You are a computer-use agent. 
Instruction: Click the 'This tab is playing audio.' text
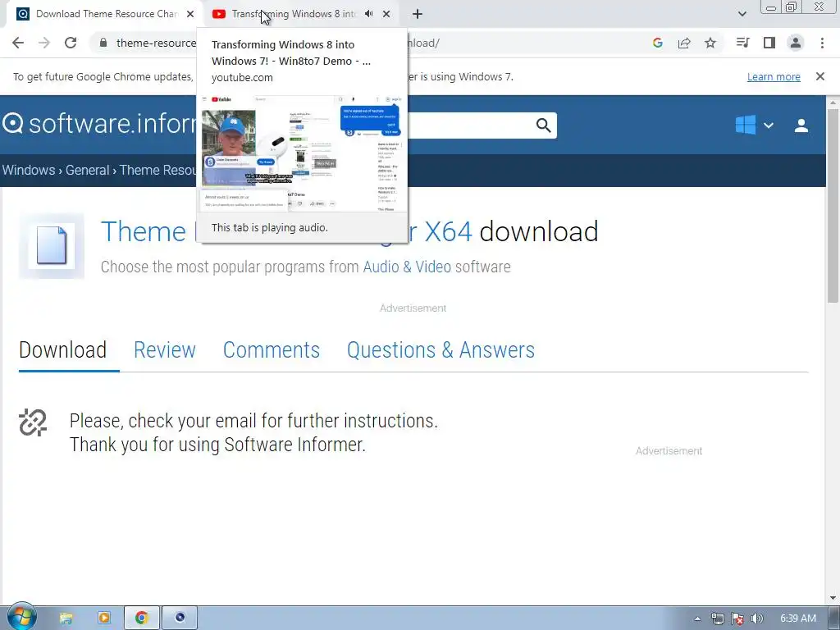coord(269,228)
